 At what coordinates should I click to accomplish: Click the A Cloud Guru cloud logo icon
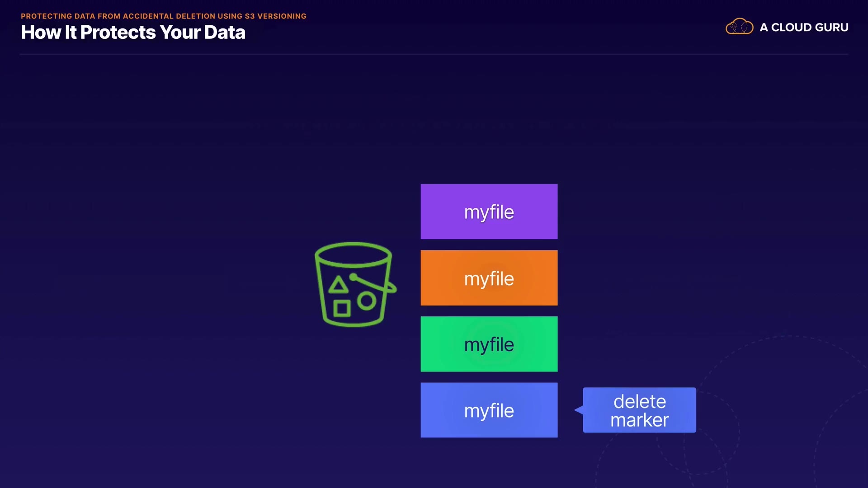[x=739, y=27]
